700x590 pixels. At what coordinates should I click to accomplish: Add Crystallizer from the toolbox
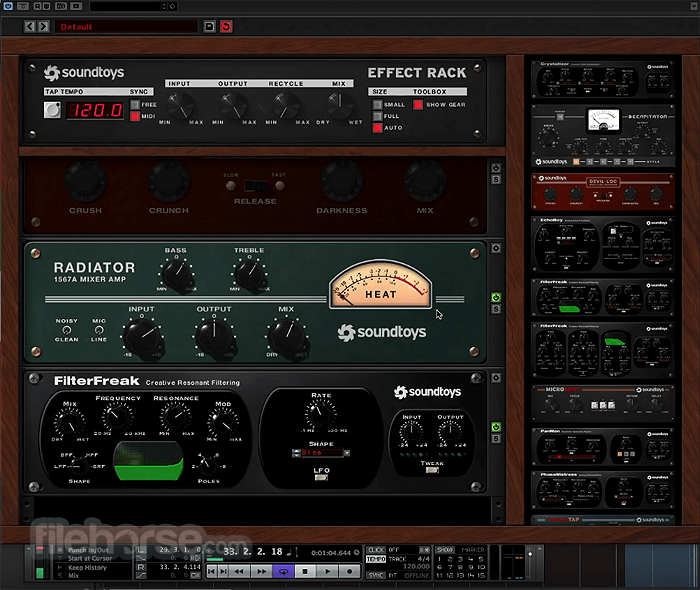pyautogui.click(x=603, y=79)
